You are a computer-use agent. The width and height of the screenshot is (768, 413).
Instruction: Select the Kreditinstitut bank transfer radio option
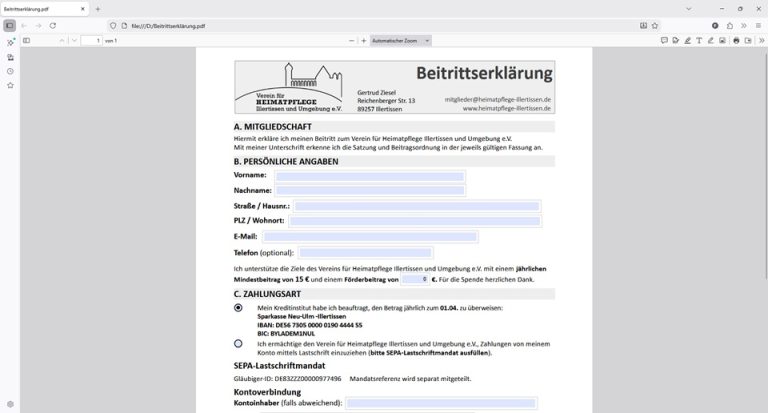tap(238, 308)
